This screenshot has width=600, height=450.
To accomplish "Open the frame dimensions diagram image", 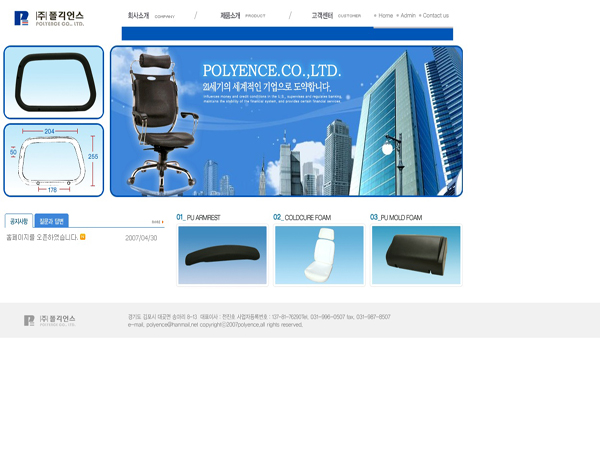I will coord(53,160).
